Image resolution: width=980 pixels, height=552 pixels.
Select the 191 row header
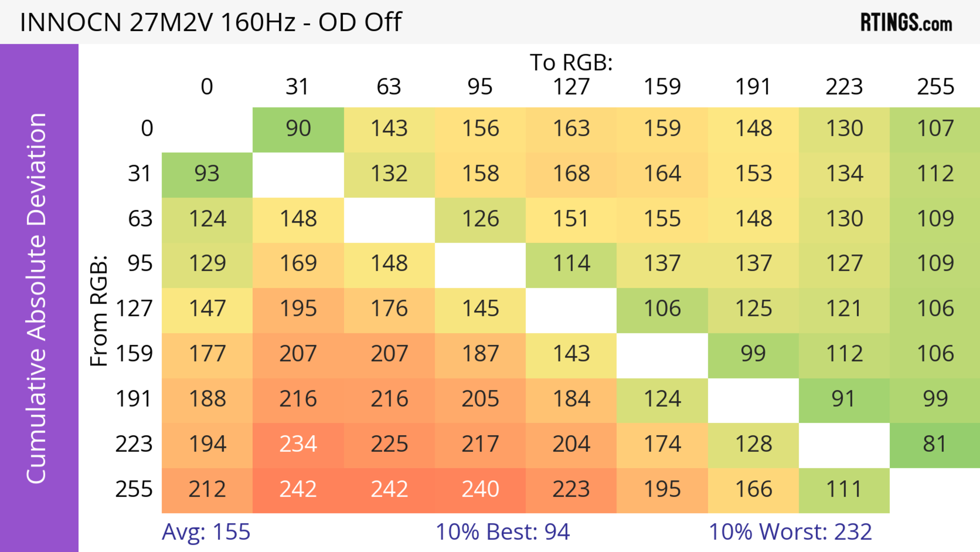pos(134,399)
